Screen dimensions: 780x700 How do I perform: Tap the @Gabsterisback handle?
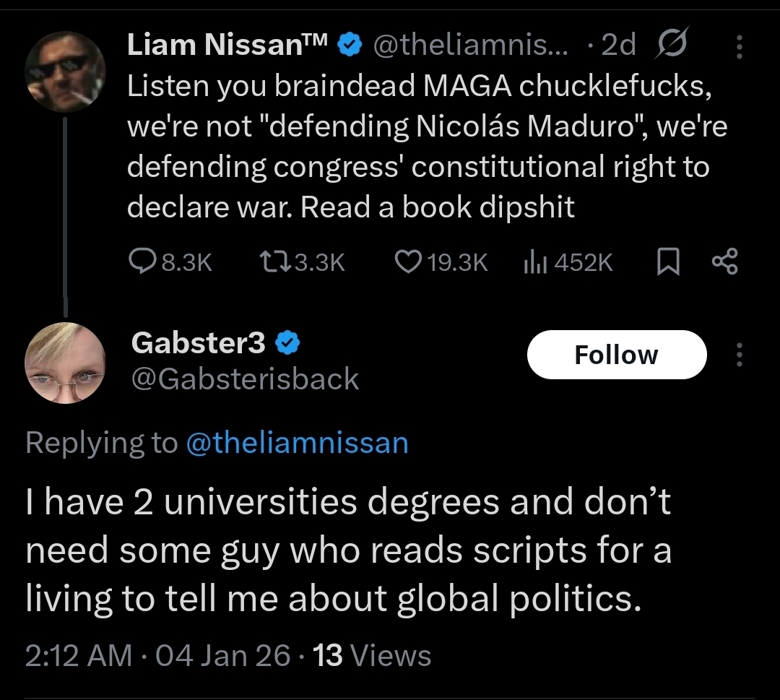tap(245, 379)
